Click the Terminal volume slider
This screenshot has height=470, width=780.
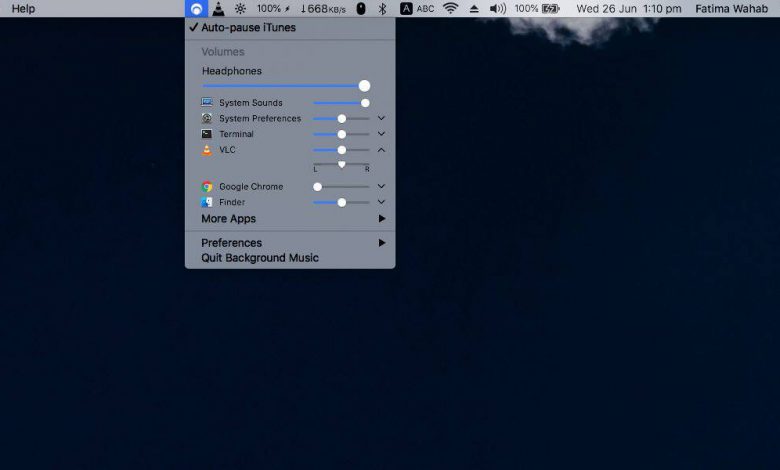pos(341,134)
